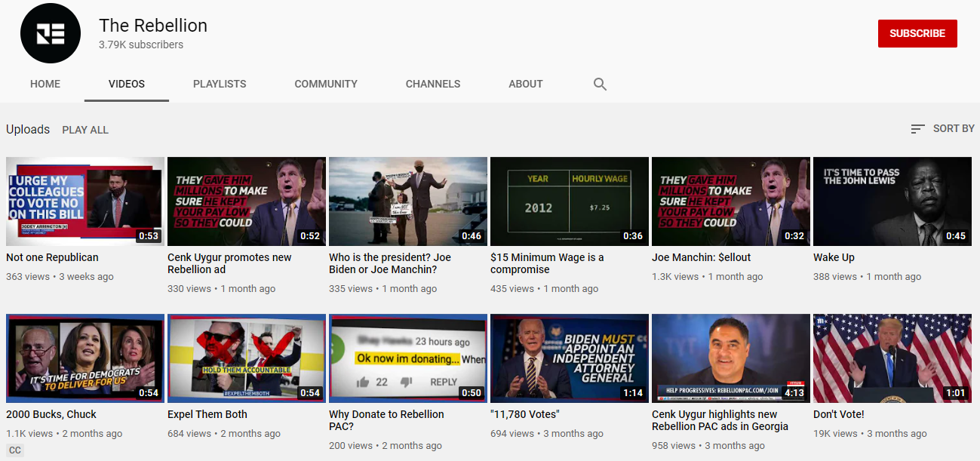
Task: Click the 4:13 duration badge
Action: (794, 393)
